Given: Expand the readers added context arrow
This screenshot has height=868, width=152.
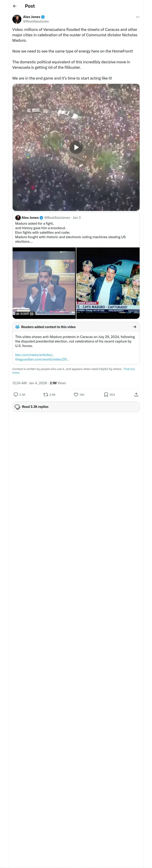Looking at the screenshot, I should (134, 327).
